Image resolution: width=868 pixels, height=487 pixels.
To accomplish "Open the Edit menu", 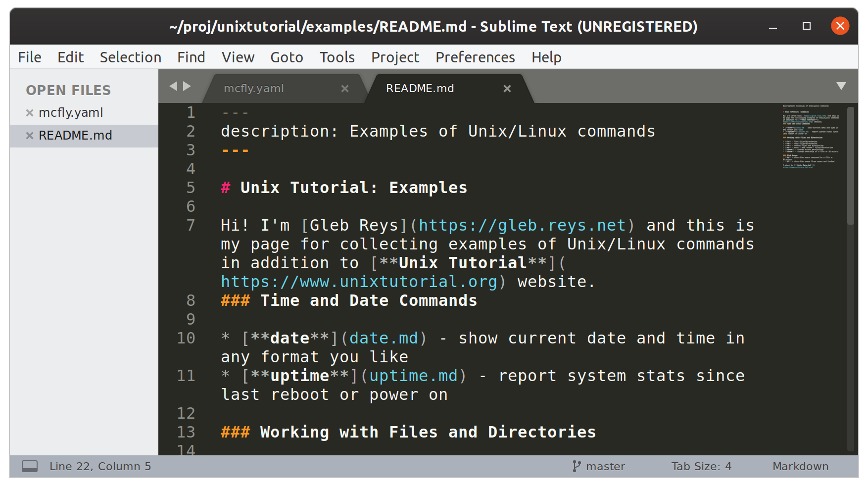I will pyautogui.click(x=70, y=57).
